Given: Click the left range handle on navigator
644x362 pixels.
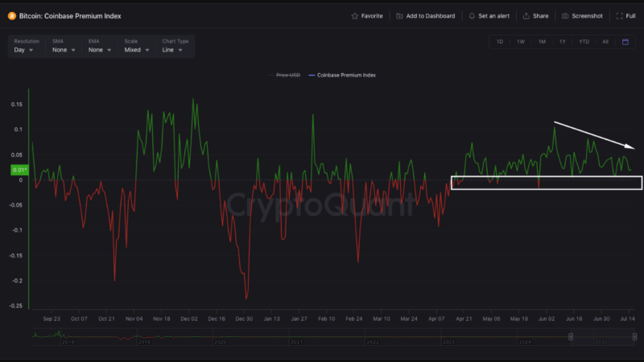Looking at the screenshot, I should 571,336.
